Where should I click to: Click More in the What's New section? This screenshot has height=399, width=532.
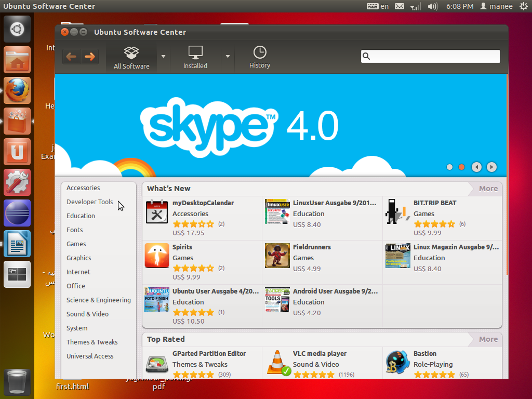(x=488, y=189)
